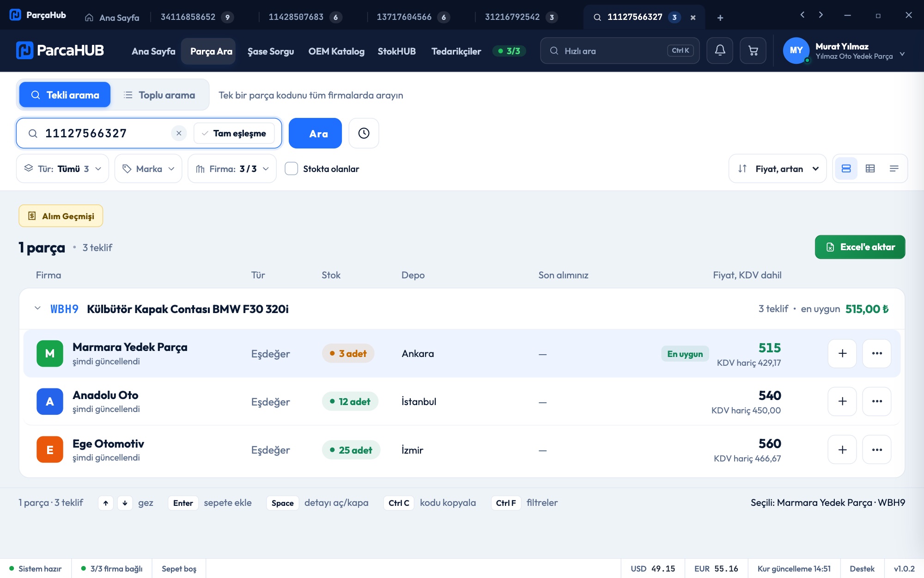Switch to table grid view

[870, 169]
